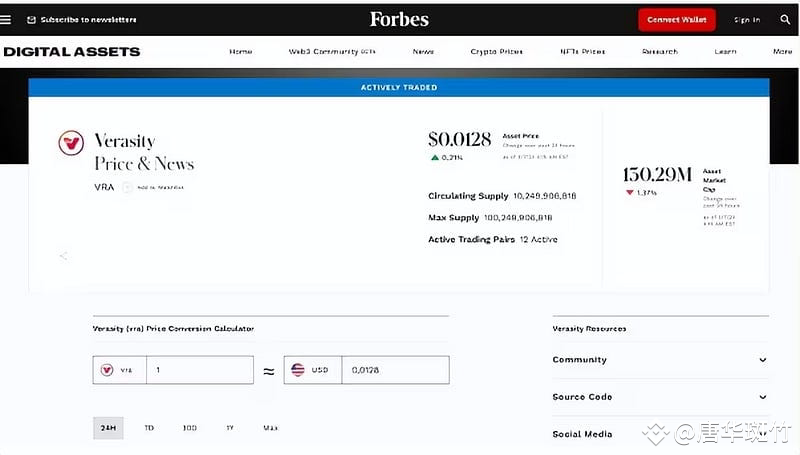Screen dimensions: 800x455
Task: Click the plus icon to add to watchlist
Action: point(127,187)
